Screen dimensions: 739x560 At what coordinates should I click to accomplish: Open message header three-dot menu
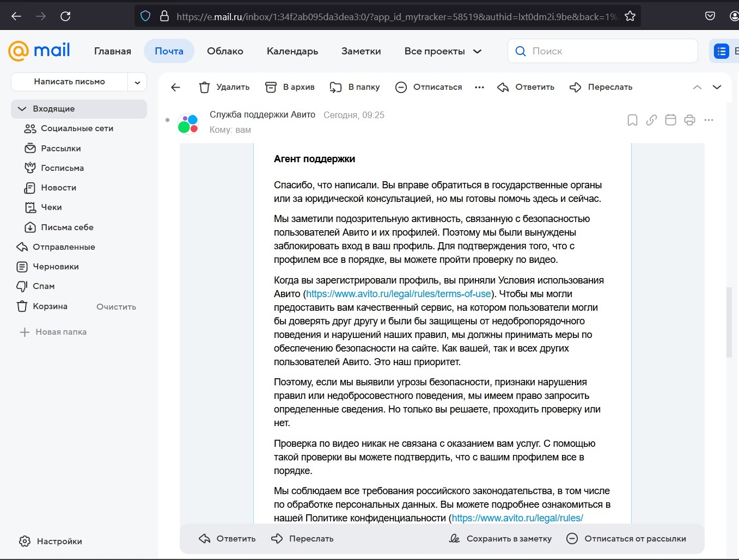709,120
